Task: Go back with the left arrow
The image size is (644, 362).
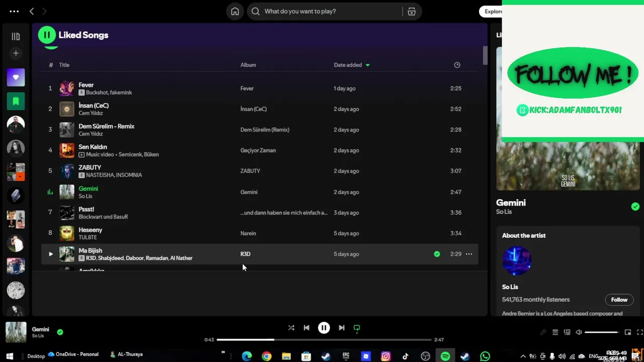Action: click(32, 11)
